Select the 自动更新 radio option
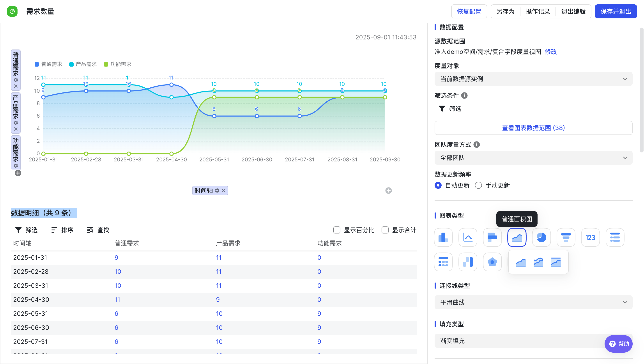644x364 pixels. (x=438, y=185)
